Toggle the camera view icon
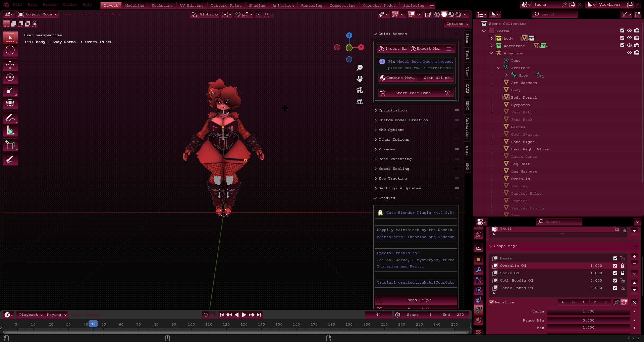The height and width of the screenshot is (342, 644). 360,90
